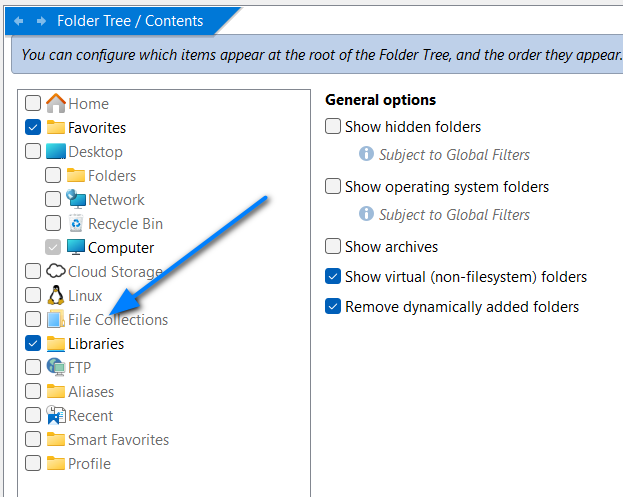Go back with the left arrow
The height and width of the screenshot is (497, 623).
[x=18, y=21]
